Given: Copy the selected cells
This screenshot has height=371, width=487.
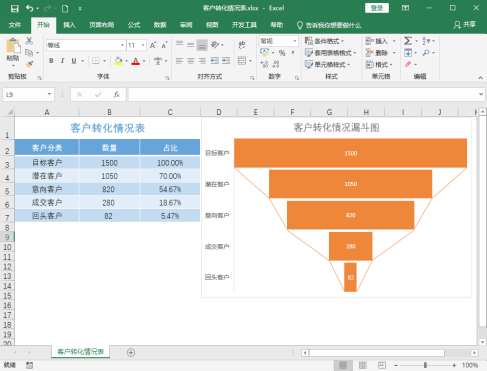Looking at the screenshot, I should tap(29, 53).
